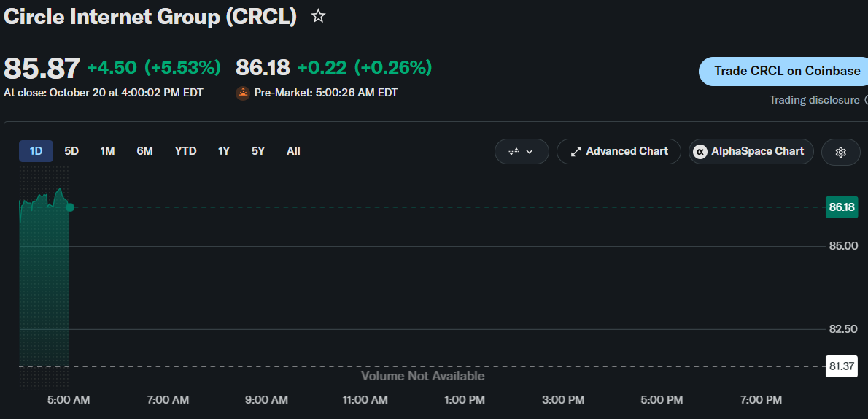This screenshot has height=419, width=868.
Task: Click the 82.50 axis value
Action: point(843,329)
